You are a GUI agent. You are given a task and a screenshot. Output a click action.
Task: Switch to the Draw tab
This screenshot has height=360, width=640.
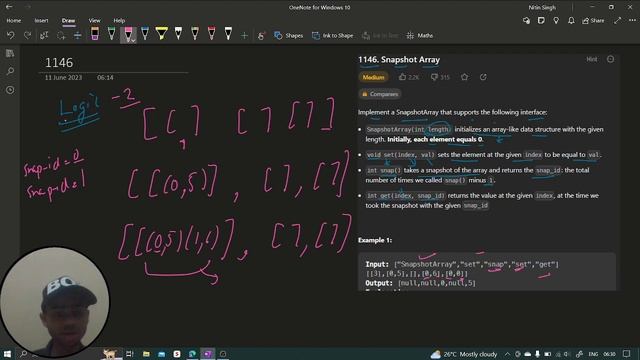click(x=68, y=20)
